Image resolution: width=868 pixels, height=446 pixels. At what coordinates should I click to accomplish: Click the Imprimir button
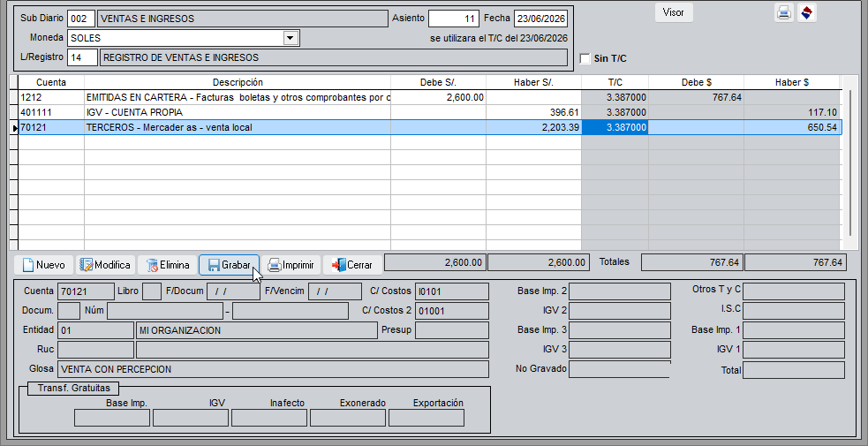point(291,265)
